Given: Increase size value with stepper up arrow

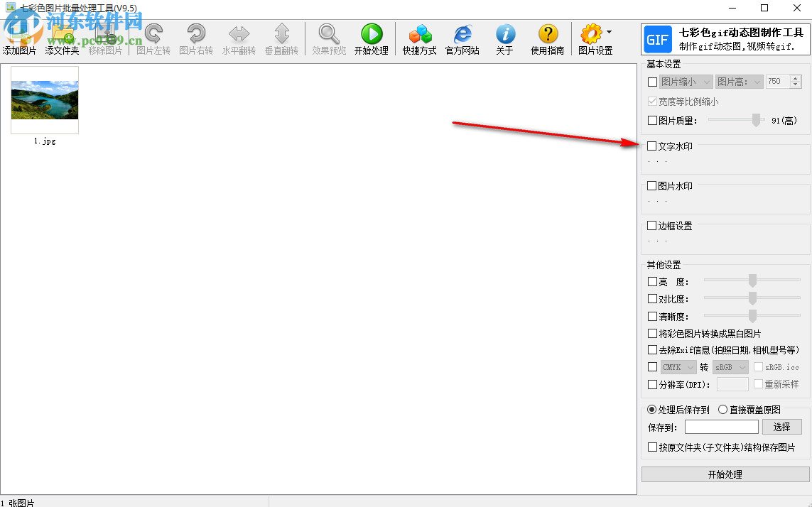Looking at the screenshot, I should [x=796, y=79].
